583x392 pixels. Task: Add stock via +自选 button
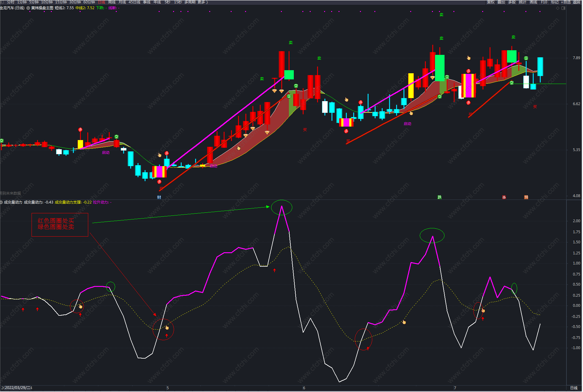(x=566, y=2)
